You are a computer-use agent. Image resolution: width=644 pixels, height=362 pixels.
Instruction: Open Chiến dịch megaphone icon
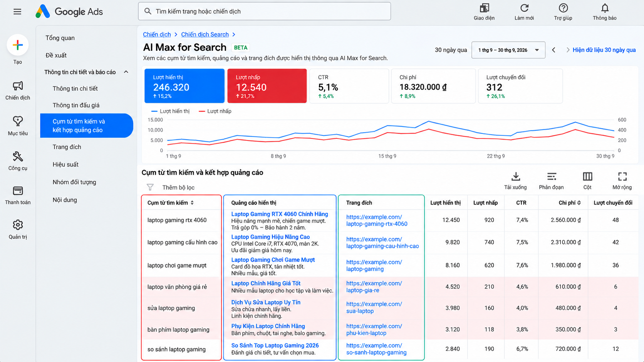(x=18, y=86)
